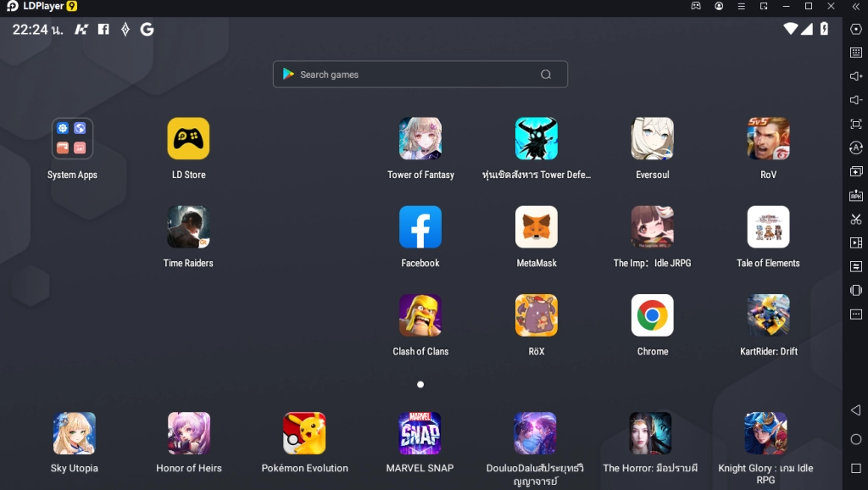Open the hamburger menu in title bar
This screenshot has height=490, width=868.
click(x=741, y=6)
